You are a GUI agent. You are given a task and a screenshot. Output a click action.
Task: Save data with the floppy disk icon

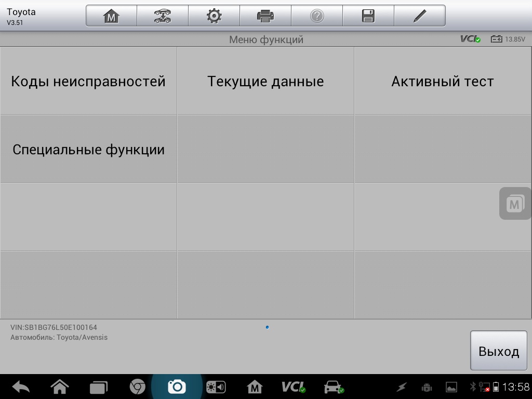pos(368,16)
